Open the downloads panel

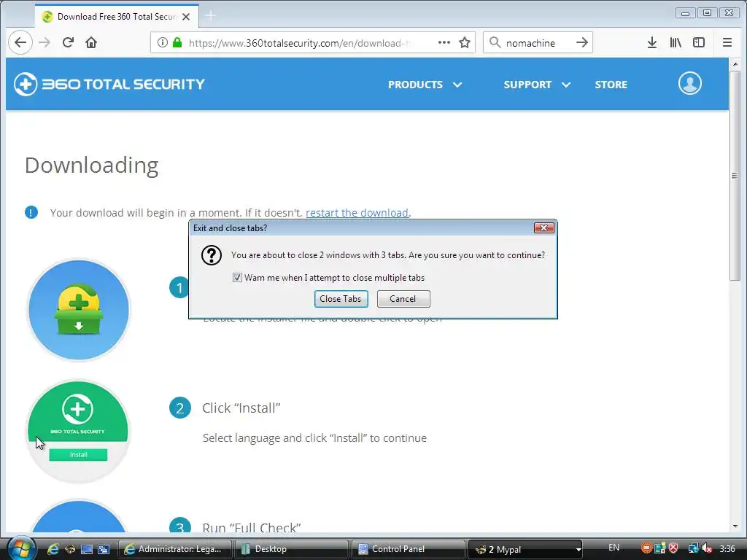pos(652,43)
